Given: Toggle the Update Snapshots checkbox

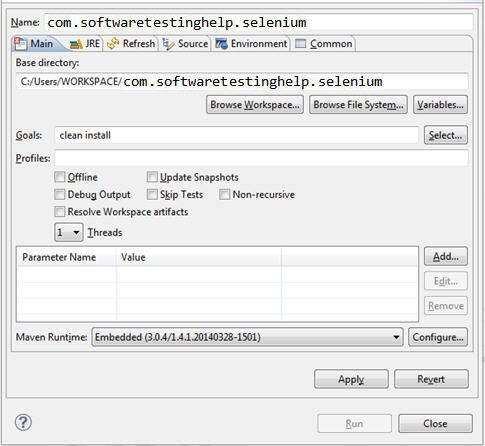Looking at the screenshot, I should (152, 177).
